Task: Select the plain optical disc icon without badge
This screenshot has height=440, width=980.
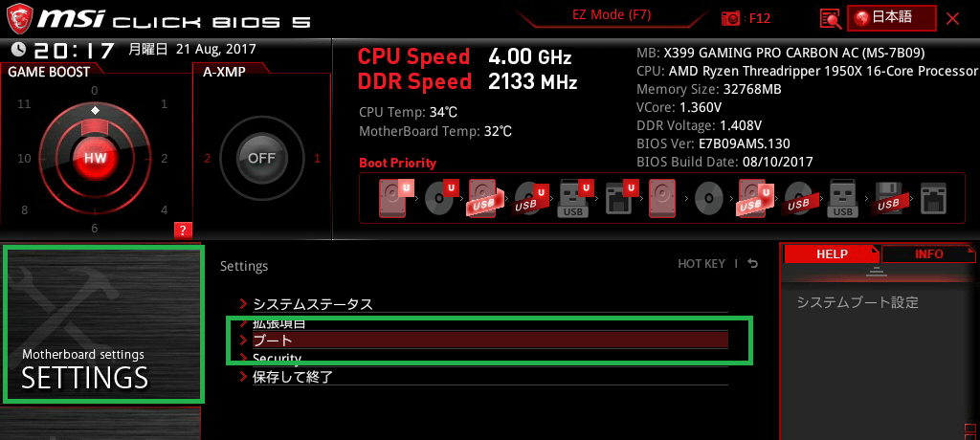Action: [x=709, y=198]
